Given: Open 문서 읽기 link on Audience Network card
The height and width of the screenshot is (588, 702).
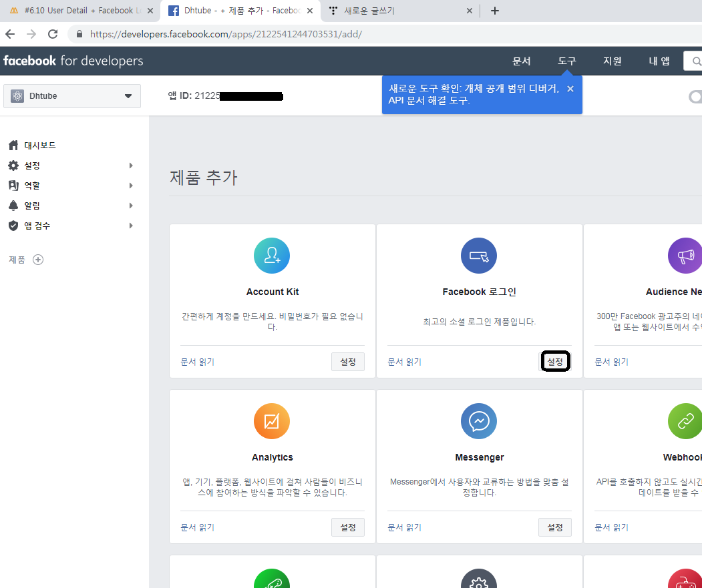Looking at the screenshot, I should 612,362.
